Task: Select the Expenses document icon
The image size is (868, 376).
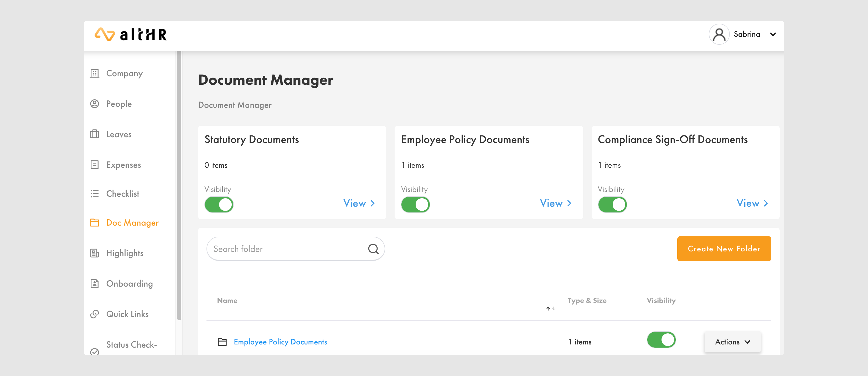Action: pyautogui.click(x=95, y=165)
